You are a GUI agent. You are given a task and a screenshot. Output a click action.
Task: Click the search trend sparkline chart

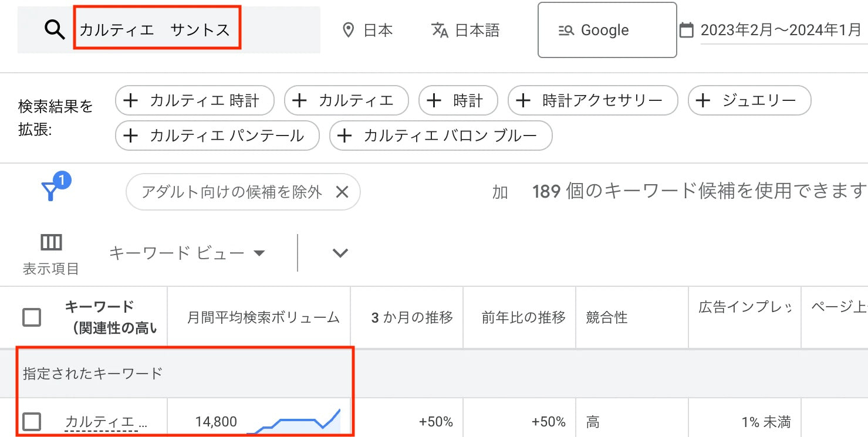coord(293,422)
